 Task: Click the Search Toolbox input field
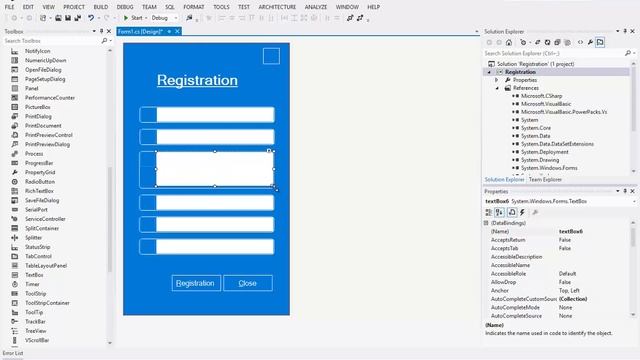pyautogui.click(x=51, y=41)
